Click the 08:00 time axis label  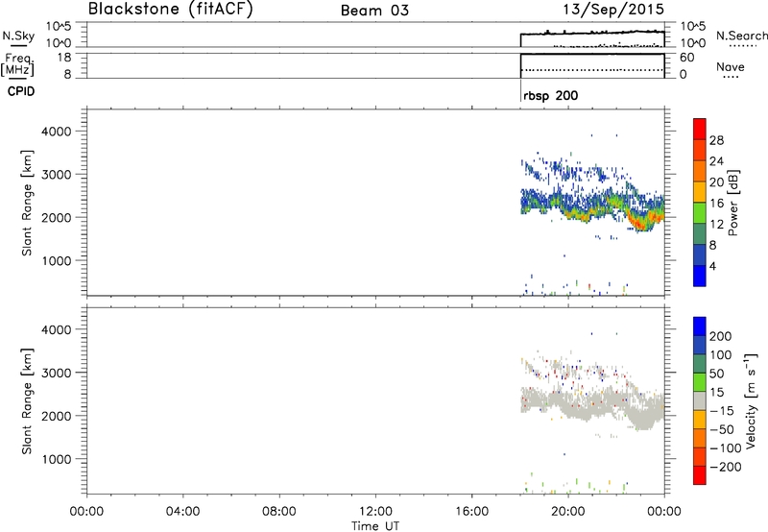click(279, 512)
